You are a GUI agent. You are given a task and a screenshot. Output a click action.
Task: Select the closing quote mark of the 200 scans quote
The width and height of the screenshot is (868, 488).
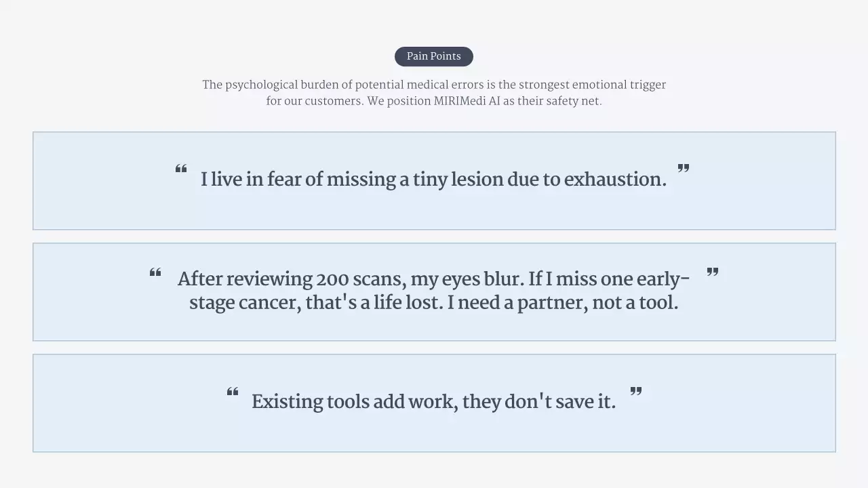click(x=712, y=272)
